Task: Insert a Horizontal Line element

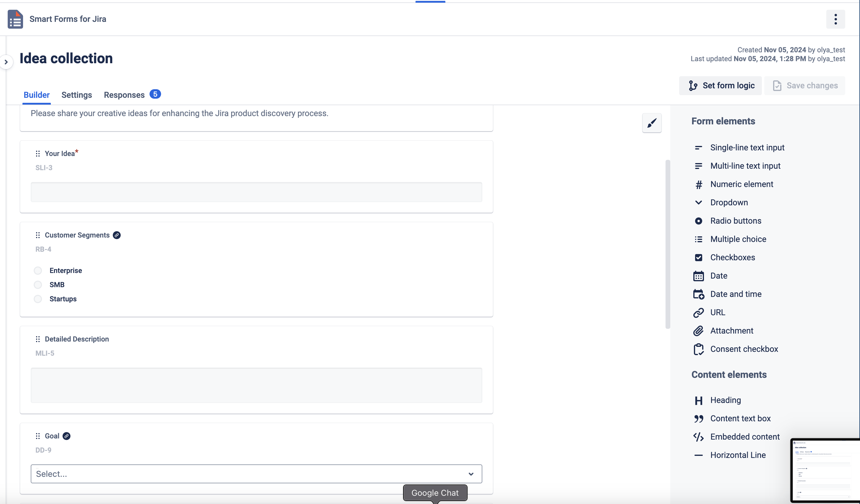Action: pyautogui.click(x=738, y=455)
